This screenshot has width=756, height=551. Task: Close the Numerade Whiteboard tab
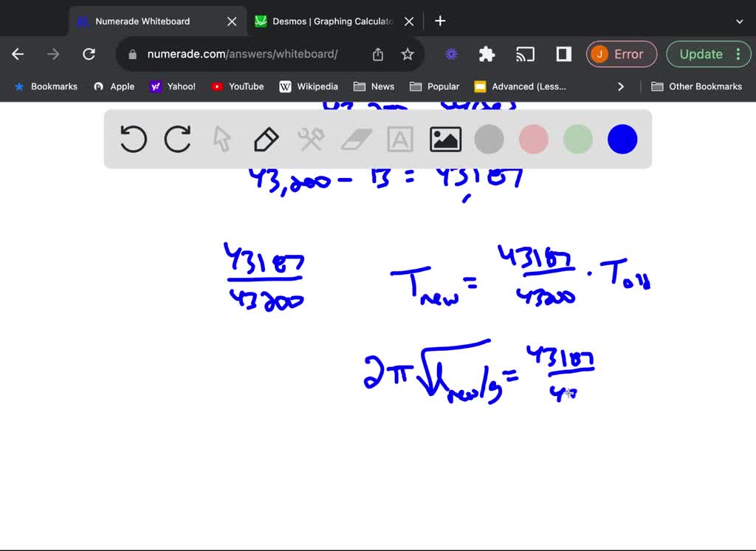tap(232, 21)
